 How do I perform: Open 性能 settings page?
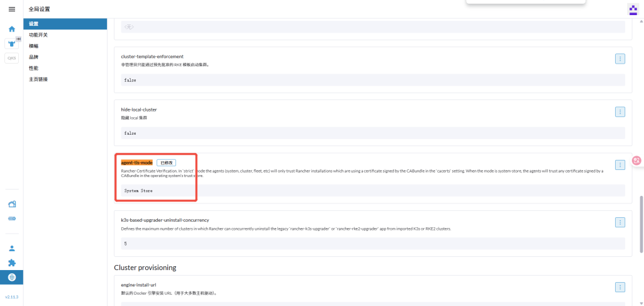[33, 68]
